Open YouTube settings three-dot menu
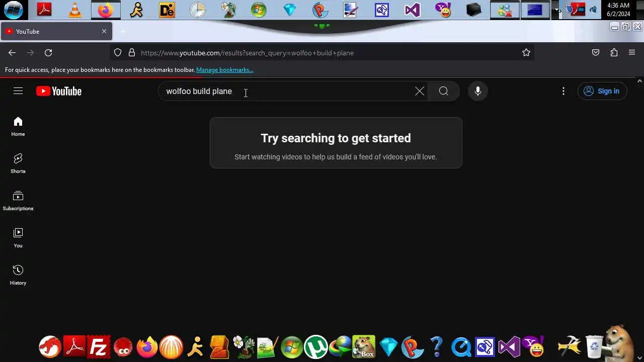644x362 pixels. [563, 91]
